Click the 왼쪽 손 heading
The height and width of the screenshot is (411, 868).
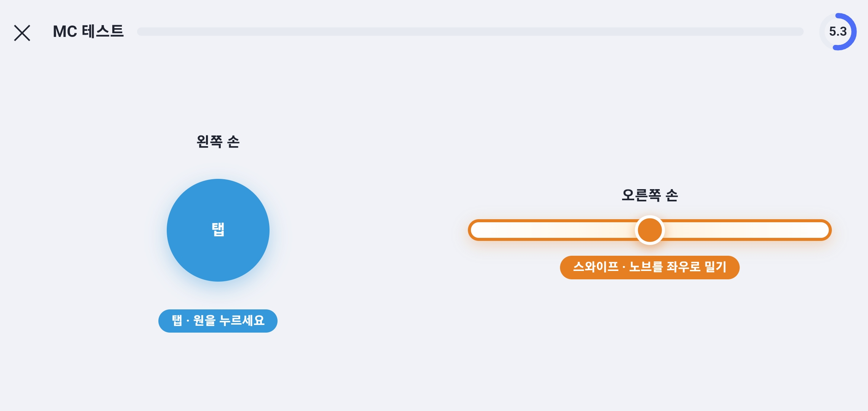218,142
